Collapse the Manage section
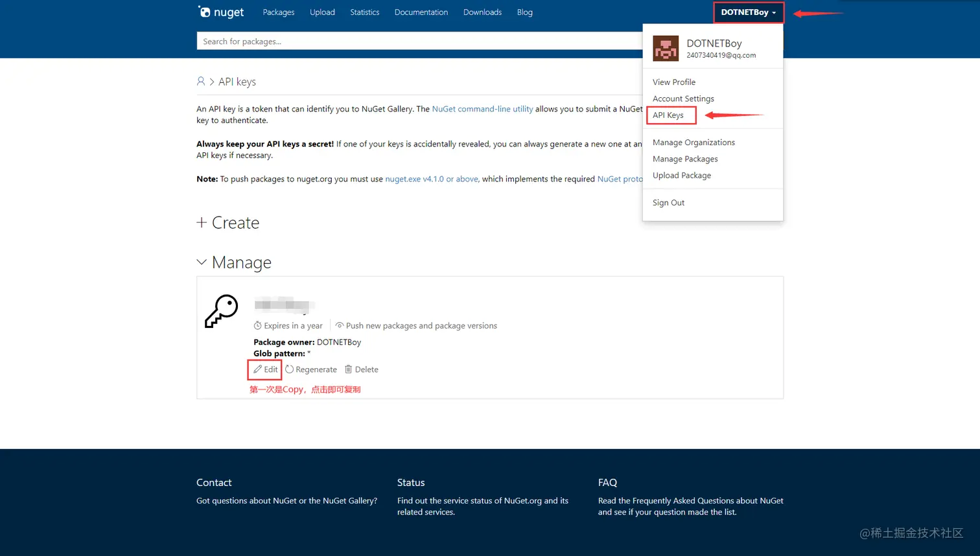The image size is (980, 556). click(x=234, y=262)
